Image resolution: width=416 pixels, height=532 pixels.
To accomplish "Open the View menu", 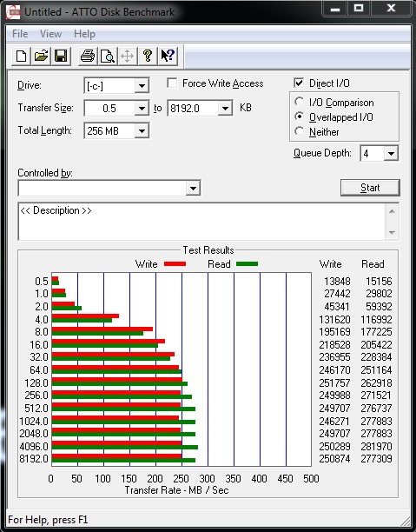I will (51, 34).
